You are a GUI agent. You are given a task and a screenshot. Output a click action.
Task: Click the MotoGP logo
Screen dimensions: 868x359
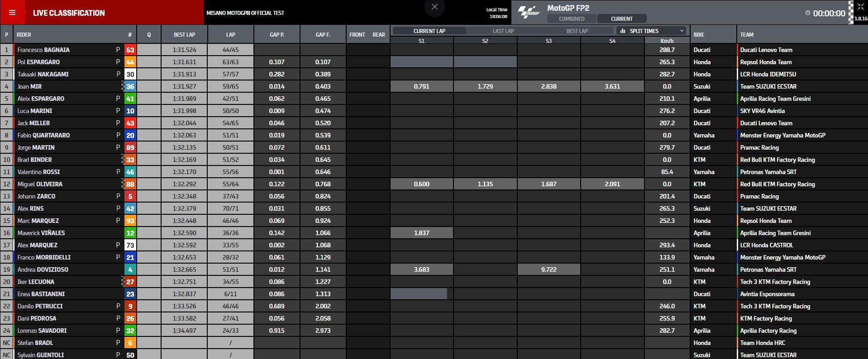(x=529, y=12)
